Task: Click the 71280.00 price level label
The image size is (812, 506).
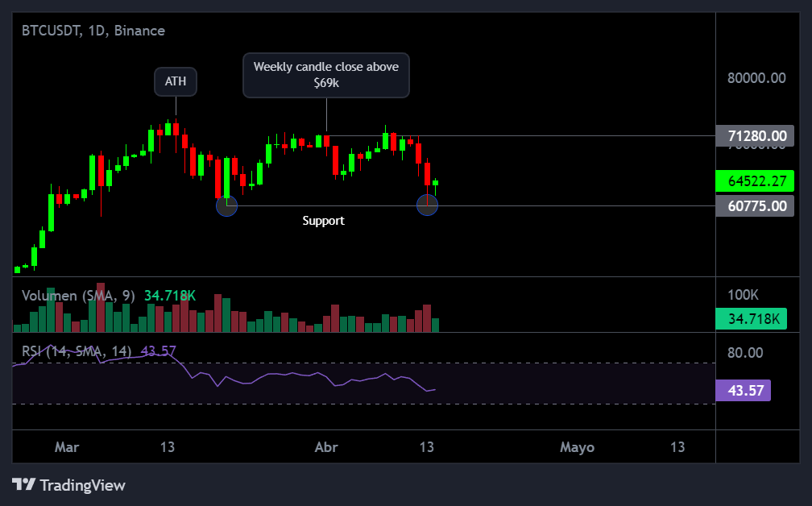Action: 755,135
